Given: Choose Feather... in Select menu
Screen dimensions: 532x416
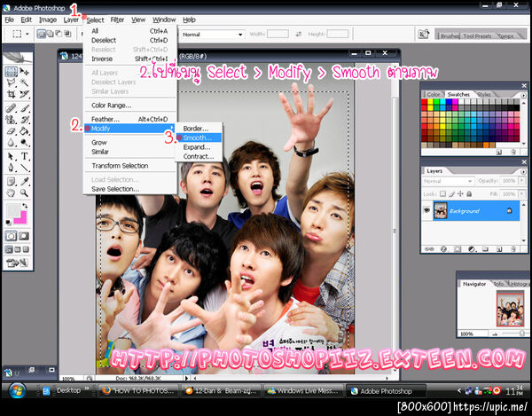Looking at the screenshot, I should point(130,119).
